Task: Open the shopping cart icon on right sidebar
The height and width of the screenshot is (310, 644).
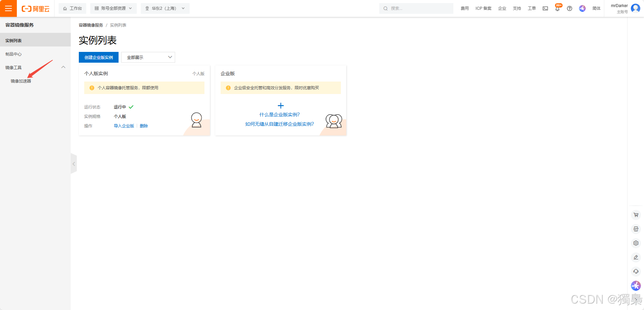Action: click(636, 215)
